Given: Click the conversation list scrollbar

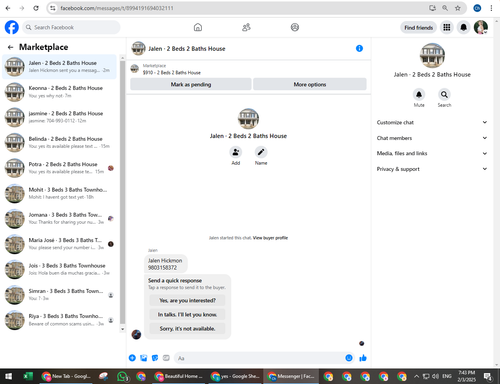Looking at the screenshot, I should [x=122, y=192].
